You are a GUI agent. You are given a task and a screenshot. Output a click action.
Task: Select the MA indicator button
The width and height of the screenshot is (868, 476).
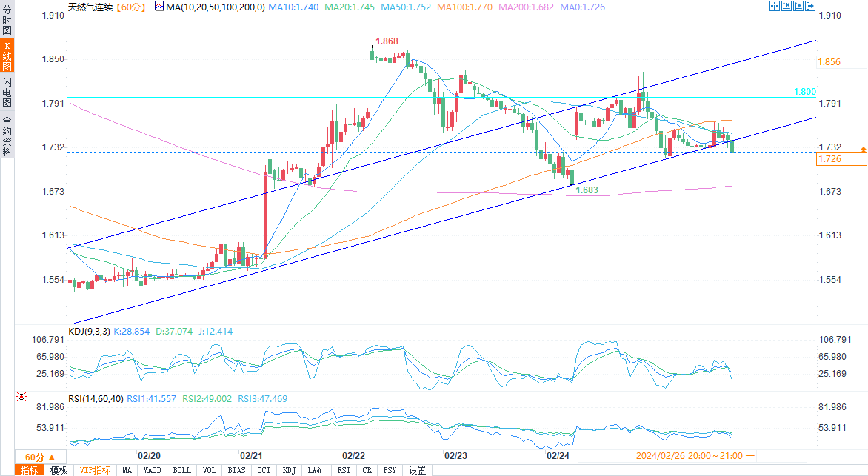(x=127, y=471)
